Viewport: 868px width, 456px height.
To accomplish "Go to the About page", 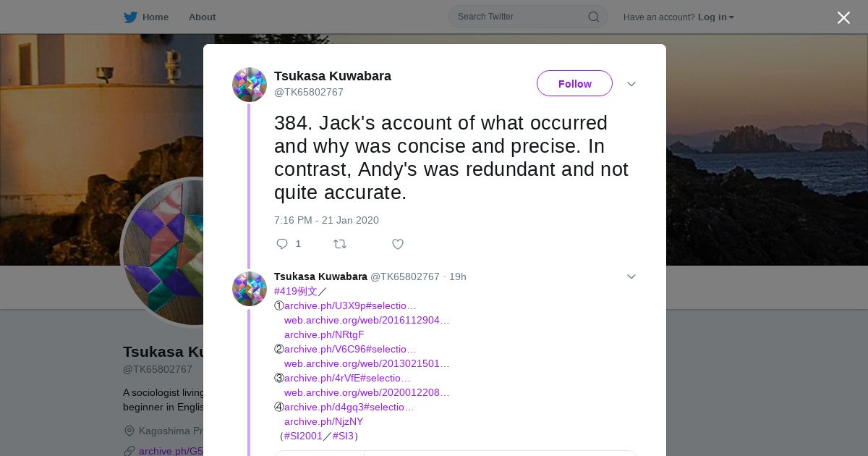I will 202,17.
